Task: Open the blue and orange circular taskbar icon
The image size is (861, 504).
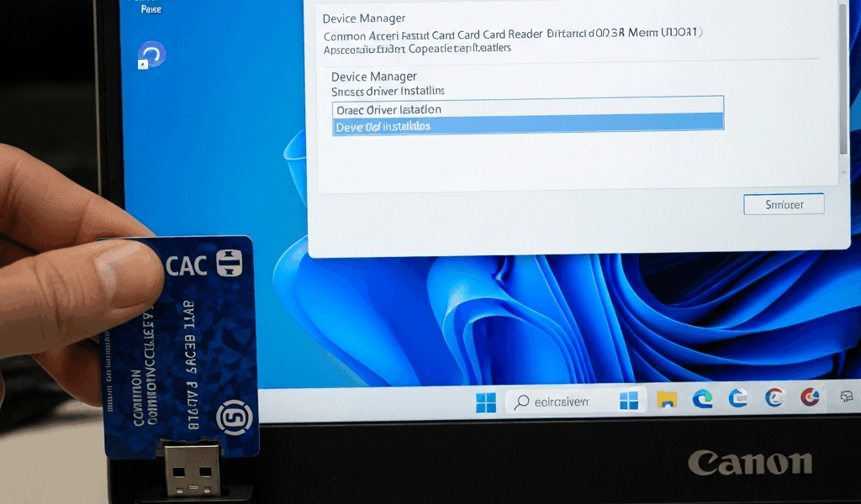Action: (x=774, y=397)
